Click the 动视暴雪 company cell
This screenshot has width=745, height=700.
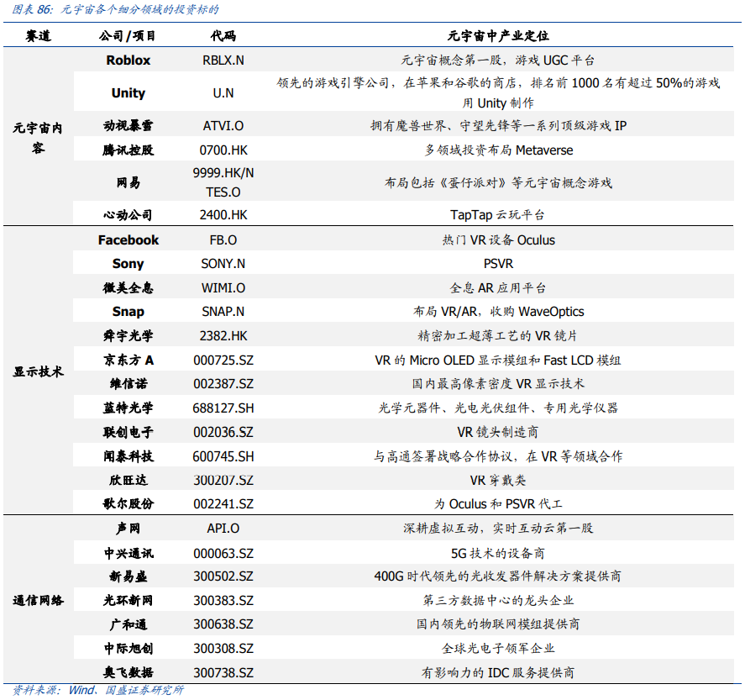128,125
